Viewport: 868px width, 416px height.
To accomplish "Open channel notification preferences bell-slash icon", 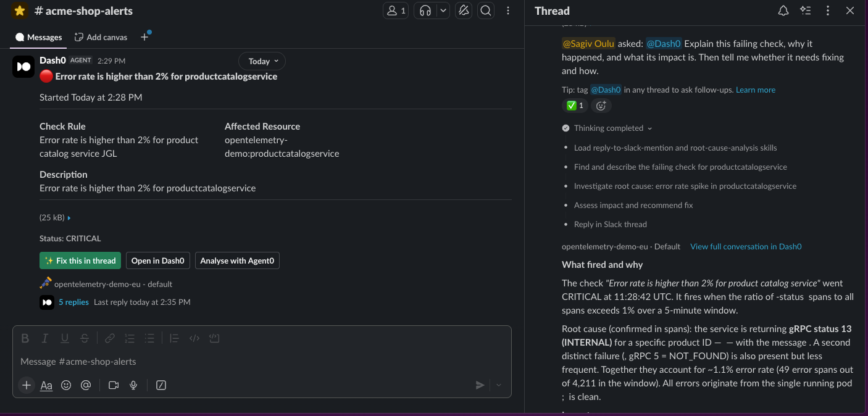I will tap(463, 10).
